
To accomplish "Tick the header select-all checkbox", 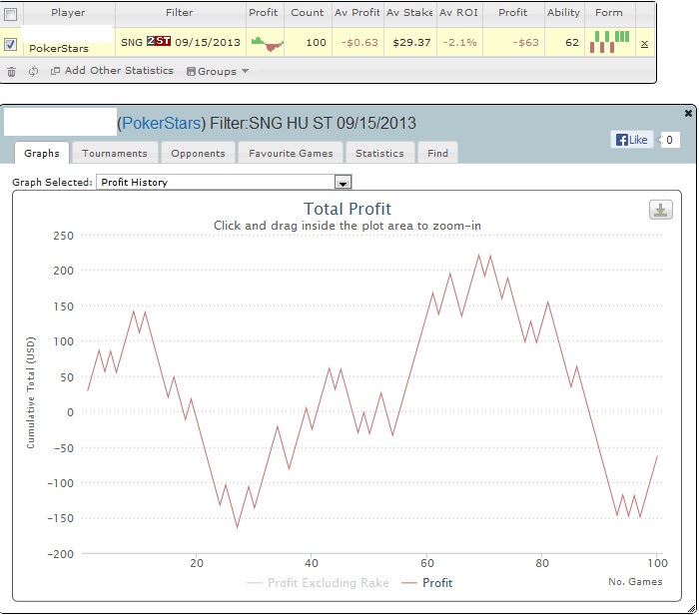I will [11, 15].
